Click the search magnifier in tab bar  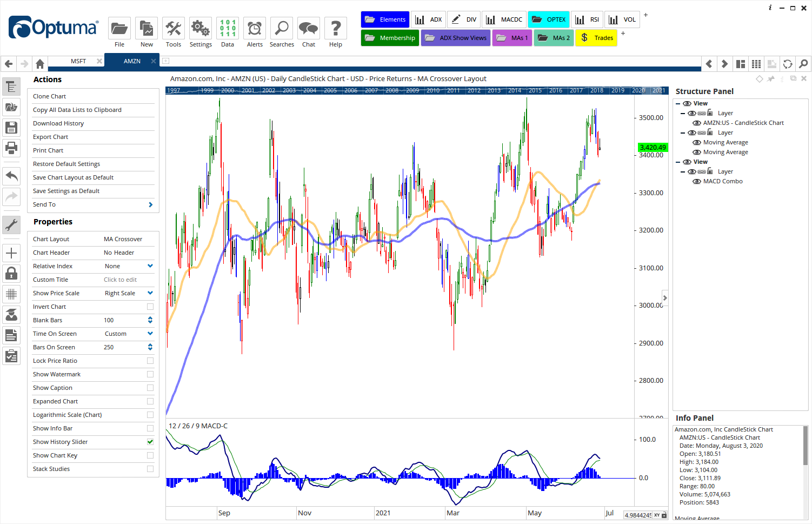point(804,64)
